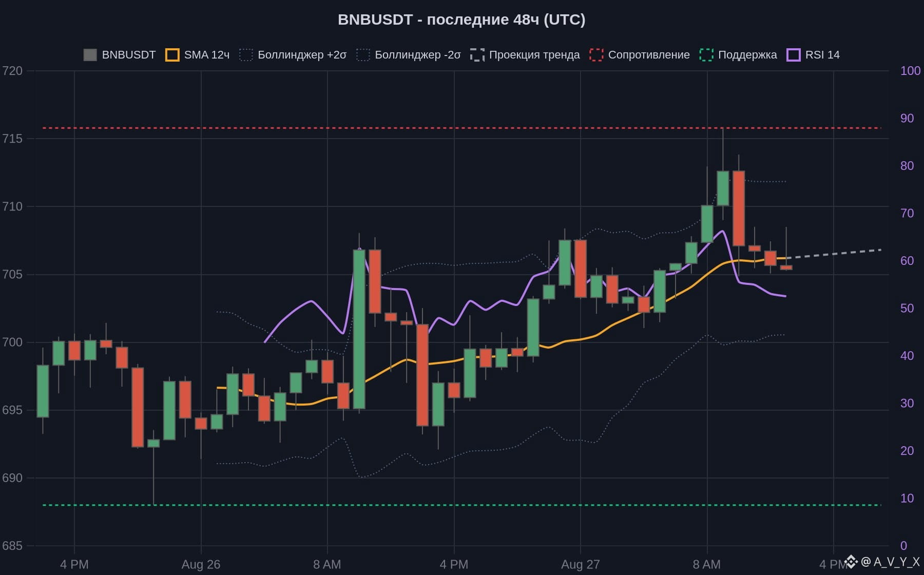Click the 700 price axis label
This screenshot has height=575, width=924.
(12, 342)
